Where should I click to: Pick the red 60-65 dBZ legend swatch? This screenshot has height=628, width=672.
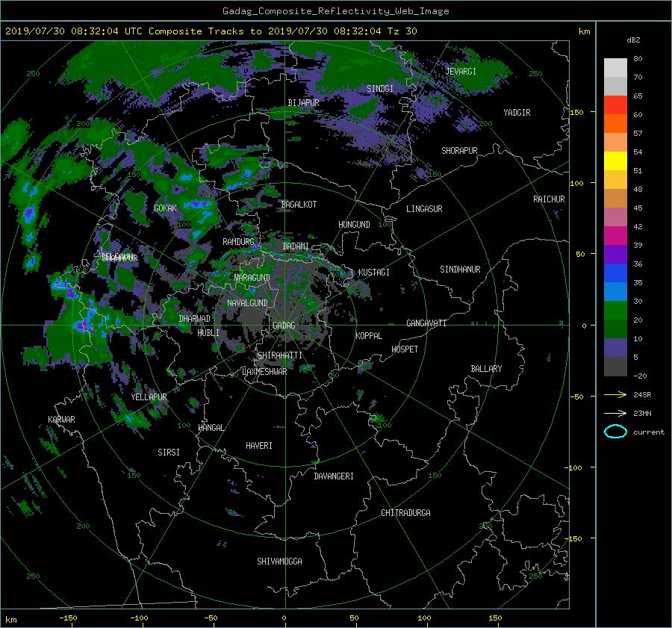pyautogui.click(x=615, y=105)
